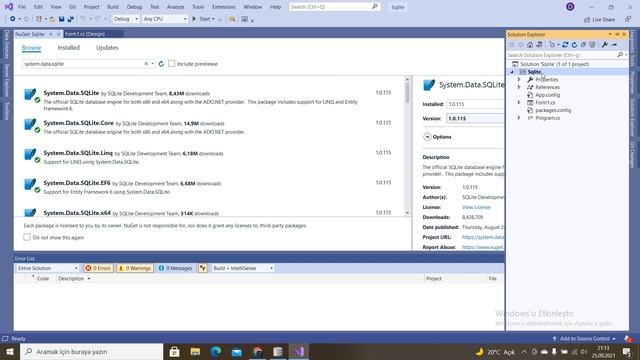Switch to Form1.cs [Design] tab
The height and width of the screenshot is (360, 640).
pyautogui.click(x=85, y=34)
